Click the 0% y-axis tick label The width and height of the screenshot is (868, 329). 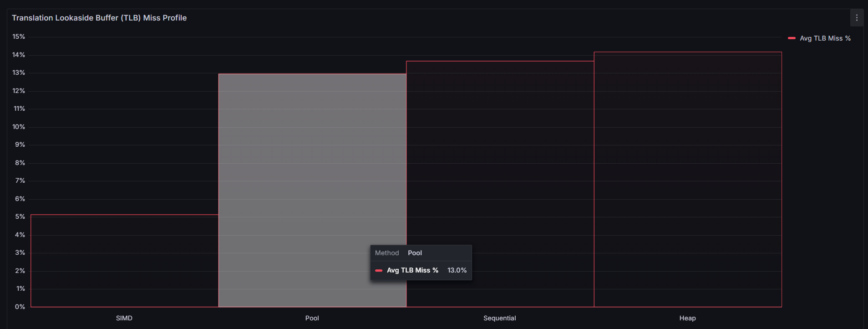tap(20, 307)
